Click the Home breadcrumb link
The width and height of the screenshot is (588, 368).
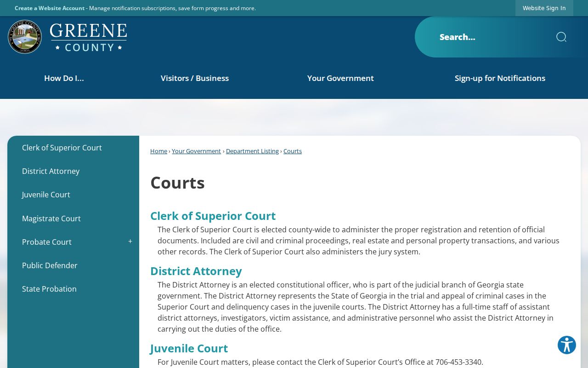click(158, 151)
